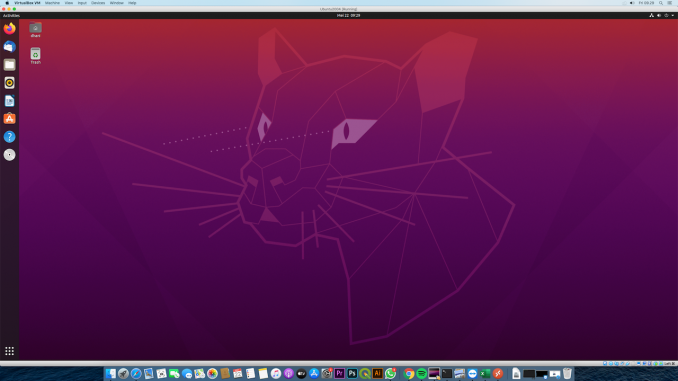This screenshot has height=381, width=678.
Task: Click the optical disc icon in Ubuntu dock
Action: 10,155
